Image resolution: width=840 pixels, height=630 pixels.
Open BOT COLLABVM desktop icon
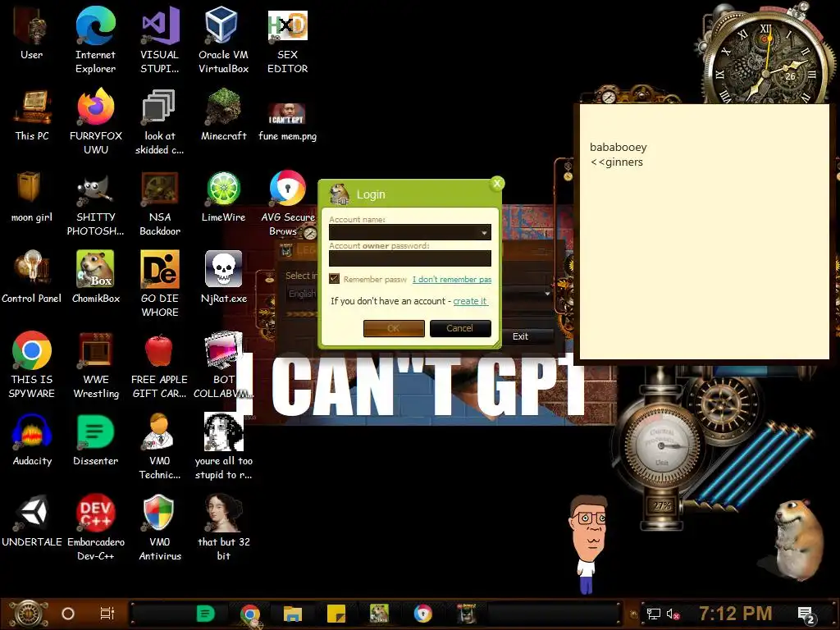pos(223,364)
